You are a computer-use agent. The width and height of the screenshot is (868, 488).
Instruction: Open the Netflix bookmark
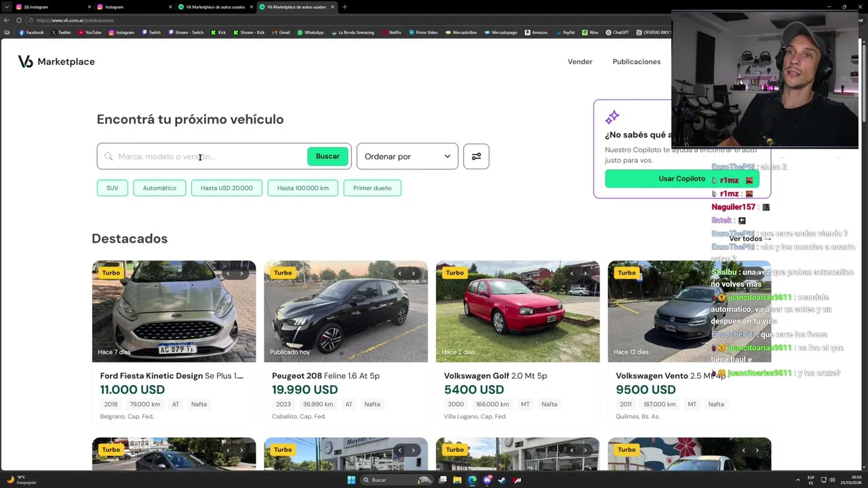[x=391, y=33]
